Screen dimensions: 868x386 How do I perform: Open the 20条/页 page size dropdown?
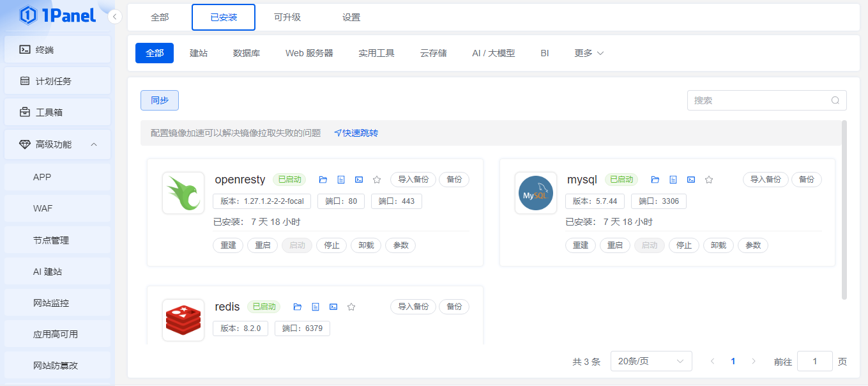[x=651, y=361]
